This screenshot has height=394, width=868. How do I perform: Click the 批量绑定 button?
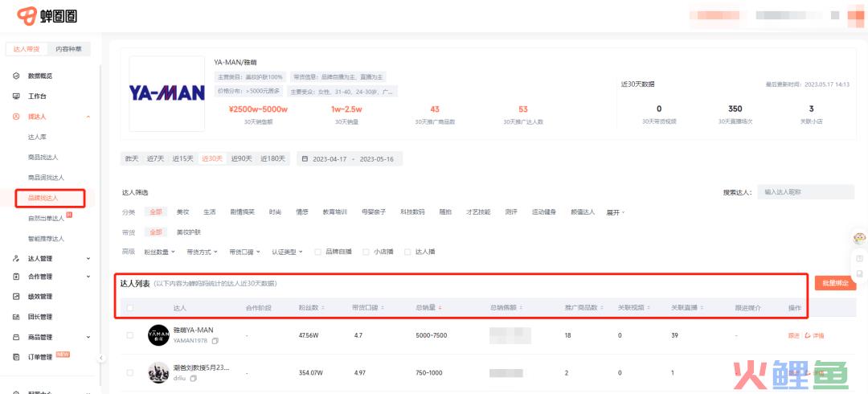click(835, 282)
